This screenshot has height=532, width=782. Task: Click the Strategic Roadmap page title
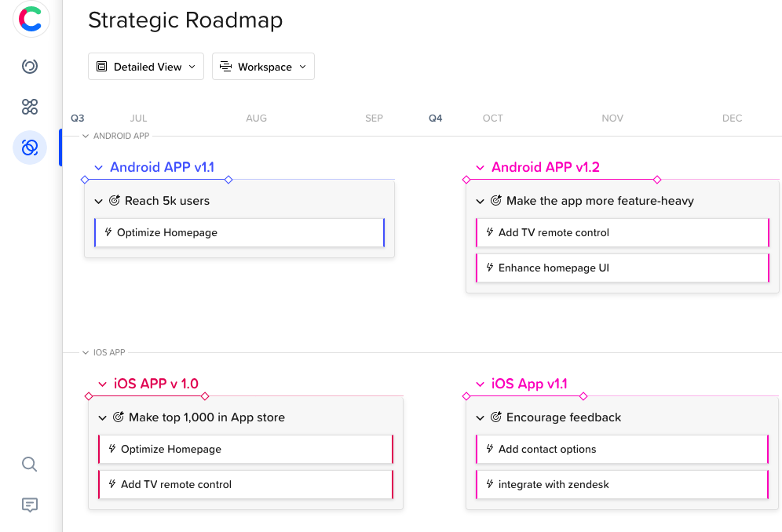pyautogui.click(x=185, y=20)
